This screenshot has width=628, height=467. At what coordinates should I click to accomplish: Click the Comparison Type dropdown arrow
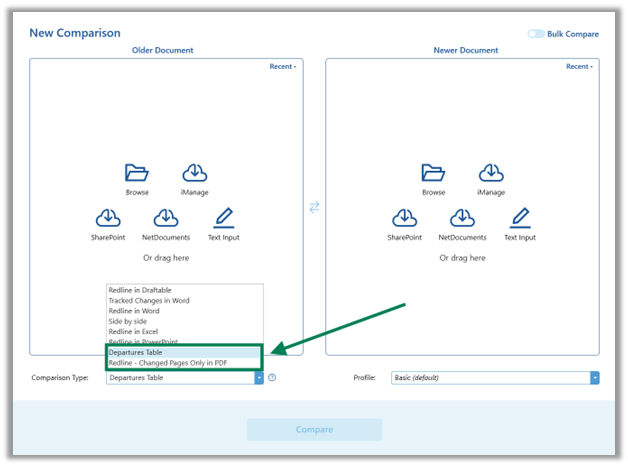point(259,378)
